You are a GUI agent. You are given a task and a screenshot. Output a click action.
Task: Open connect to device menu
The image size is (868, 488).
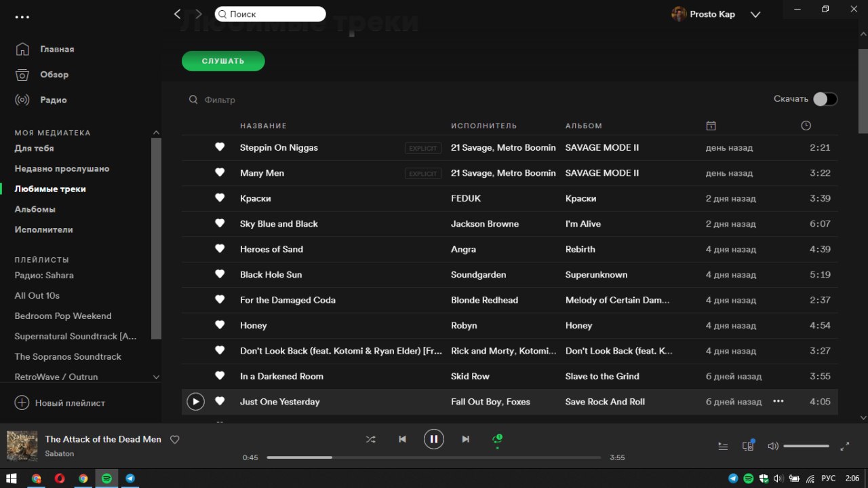tap(749, 445)
